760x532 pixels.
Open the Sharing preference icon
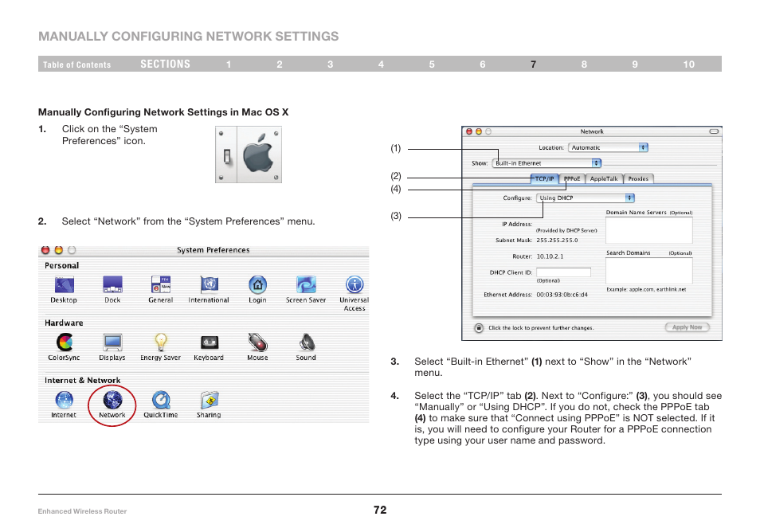tap(210, 401)
